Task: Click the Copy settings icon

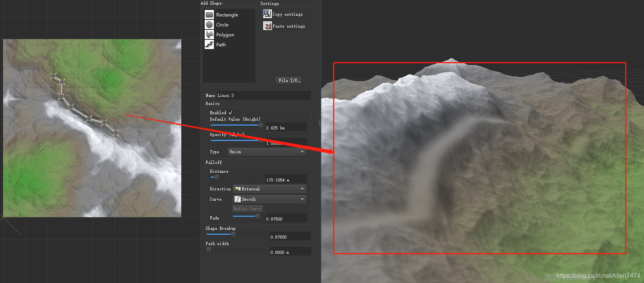Action: (267, 14)
